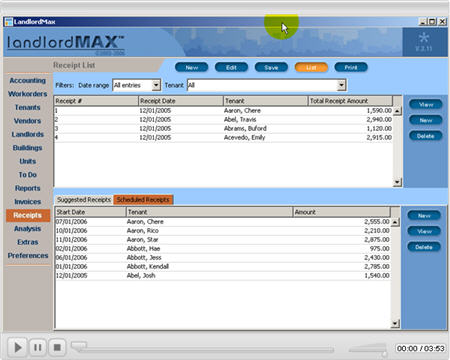Click New button beside scheduled receipts
Viewport: 450px width, 360px height.
(x=424, y=215)
